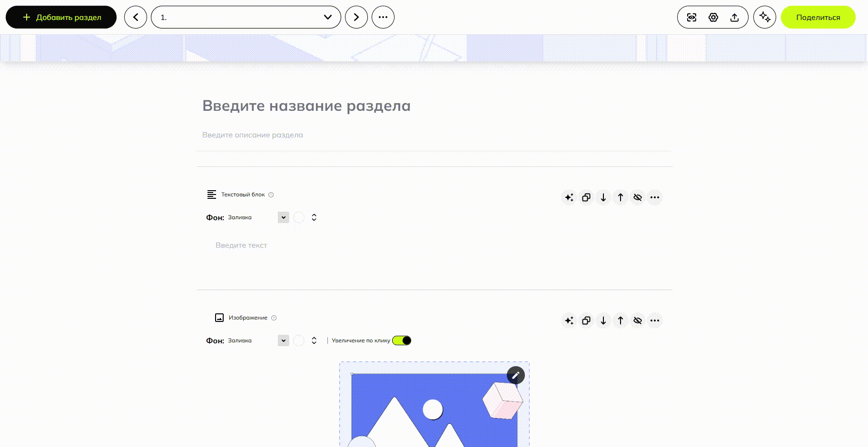Duplicate the text block
The image size is (868, 447).
click(x=586, y=197)
